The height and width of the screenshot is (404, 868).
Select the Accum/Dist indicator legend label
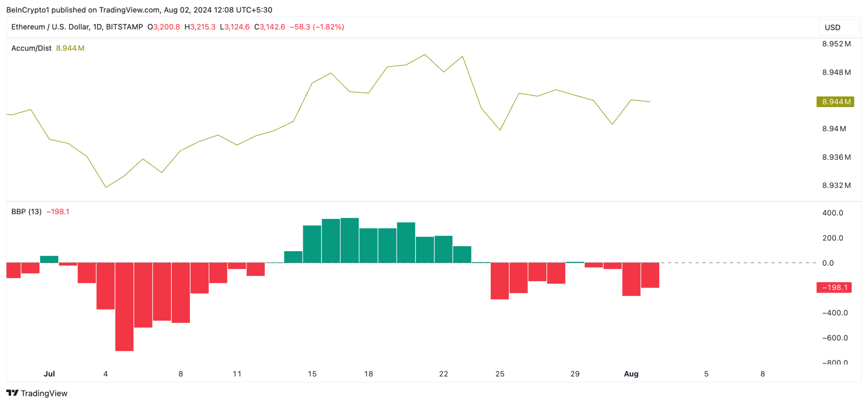coord(31,48)
